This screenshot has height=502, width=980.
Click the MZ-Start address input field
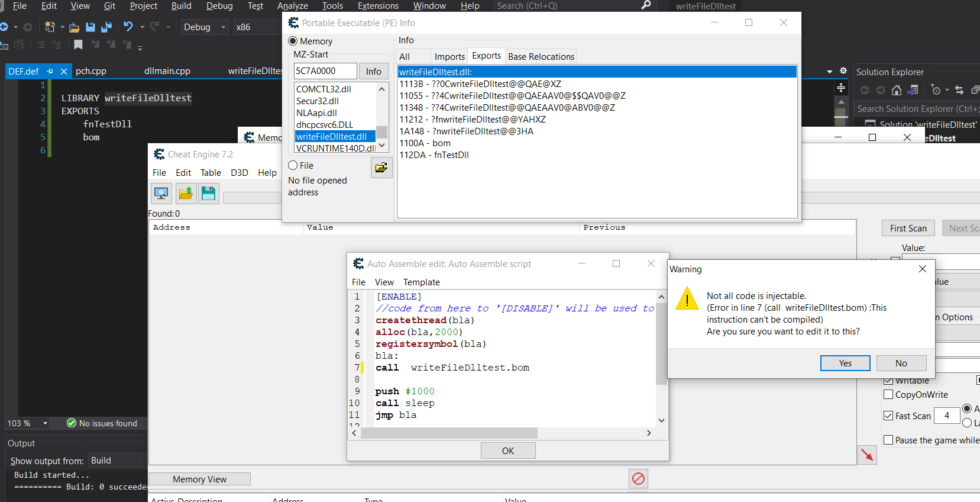[x=325, y=71]
